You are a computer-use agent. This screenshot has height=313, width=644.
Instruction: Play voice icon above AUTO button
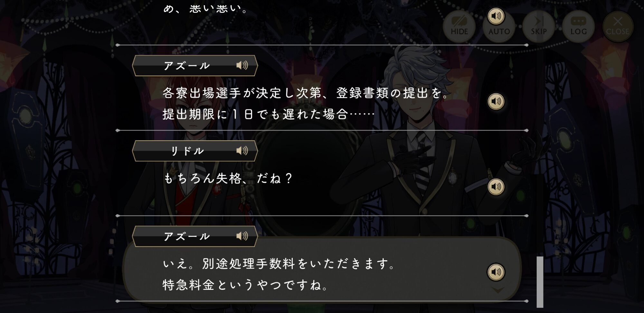(x=496, y=16)
